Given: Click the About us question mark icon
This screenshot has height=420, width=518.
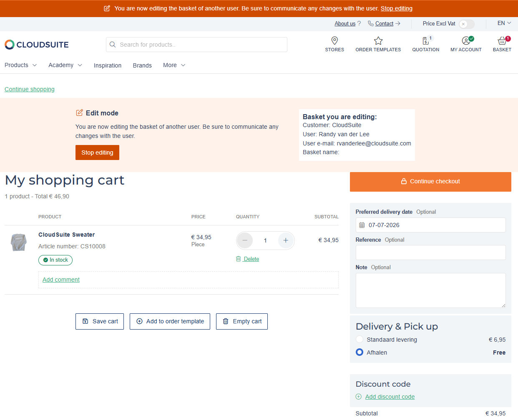Looking at the screenshot, I should [x=359, y=23].
